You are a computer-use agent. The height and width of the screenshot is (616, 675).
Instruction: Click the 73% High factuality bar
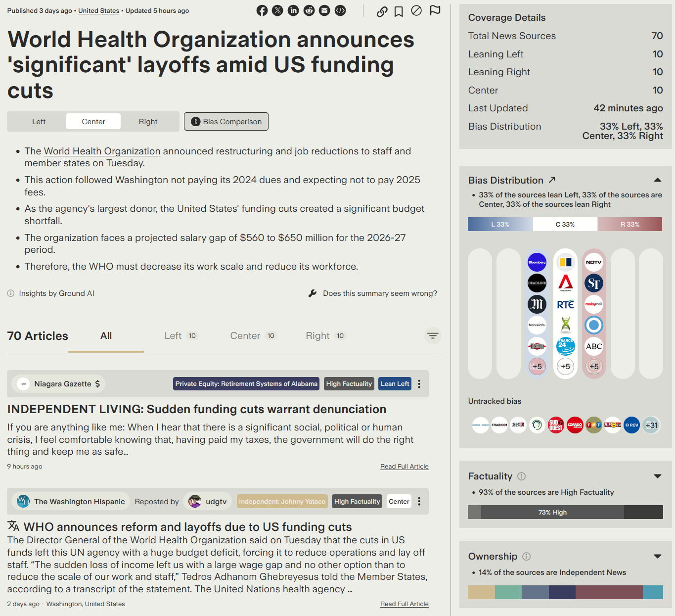coord(552,512)
